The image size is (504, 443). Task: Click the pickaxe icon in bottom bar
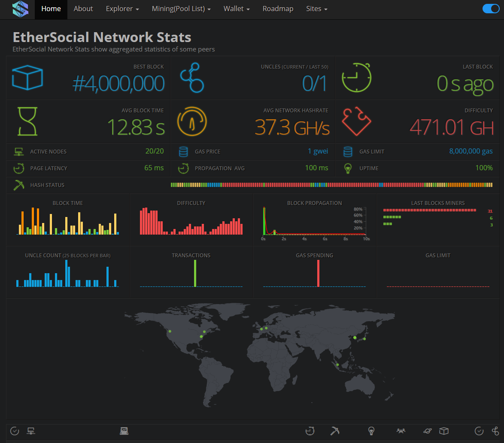[334, 431]
